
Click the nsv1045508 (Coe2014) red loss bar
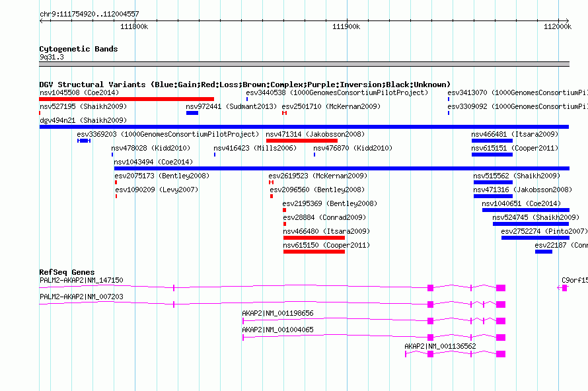tap(126, 99)
